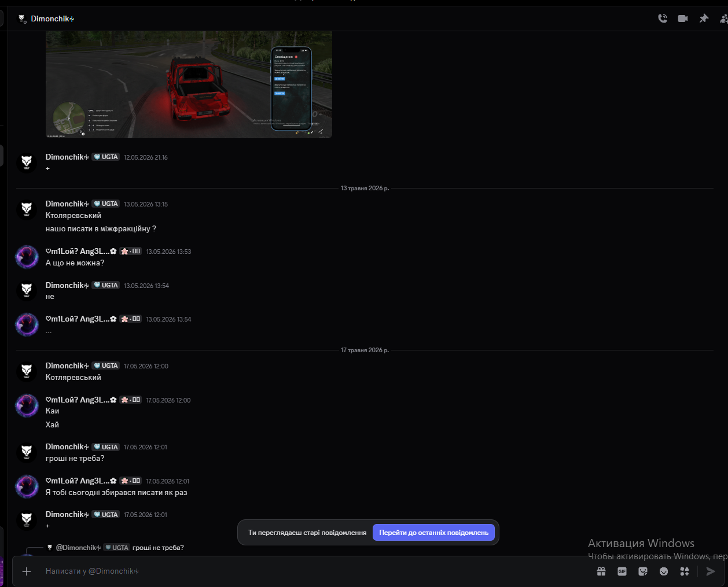
Task: Click the UGTA tag on the 13.05.2026 13:15 message
Action: (106, 204)
